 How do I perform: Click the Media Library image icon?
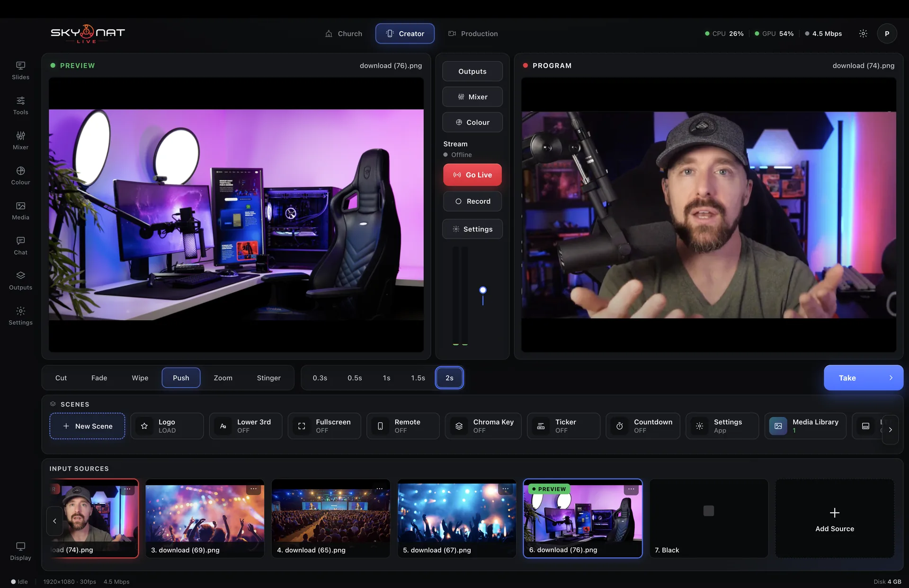[x=778, y=426]
